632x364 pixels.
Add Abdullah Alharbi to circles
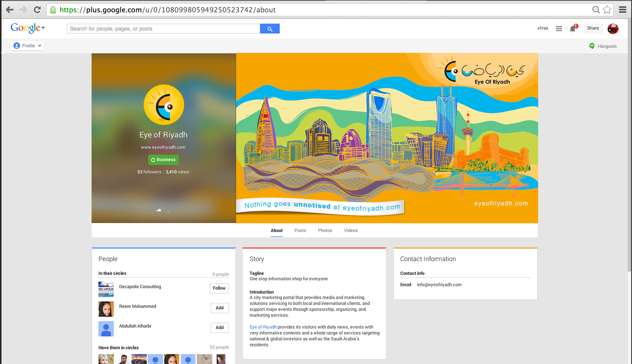click(220, 327)
